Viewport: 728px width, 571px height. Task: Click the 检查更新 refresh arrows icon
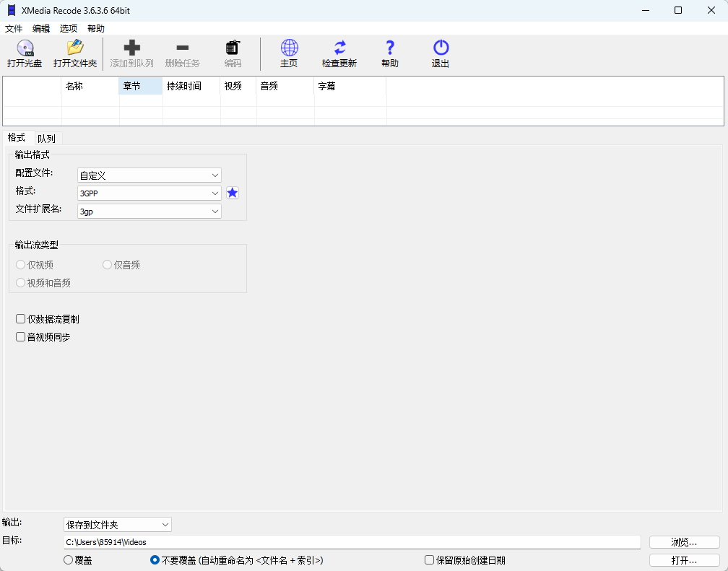click(340, 48)
